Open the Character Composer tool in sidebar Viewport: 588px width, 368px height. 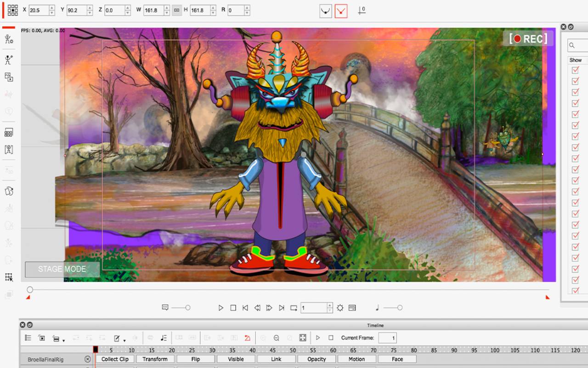tap(9, 39)
